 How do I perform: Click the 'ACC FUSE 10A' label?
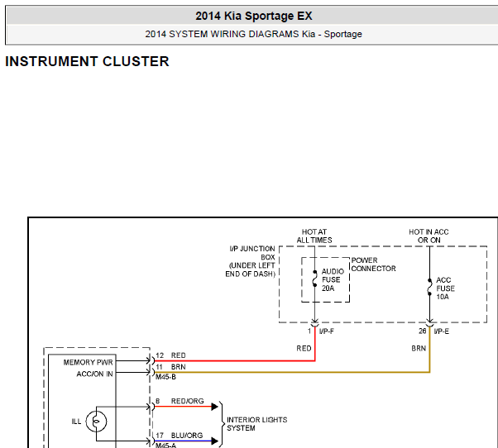coord(445,288)
